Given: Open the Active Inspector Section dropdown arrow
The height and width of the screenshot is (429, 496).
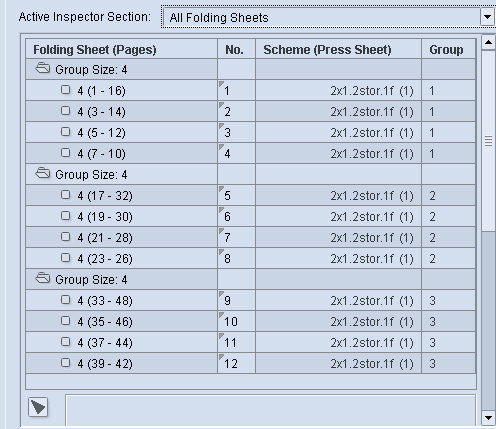Looking at the screenshot, I should (487, 17).
